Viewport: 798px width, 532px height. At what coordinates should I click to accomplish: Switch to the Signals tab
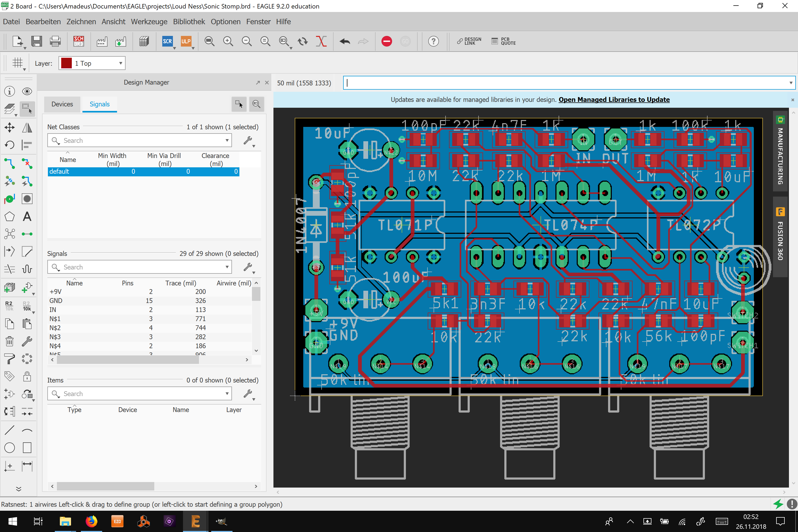(x=99, y=104)
